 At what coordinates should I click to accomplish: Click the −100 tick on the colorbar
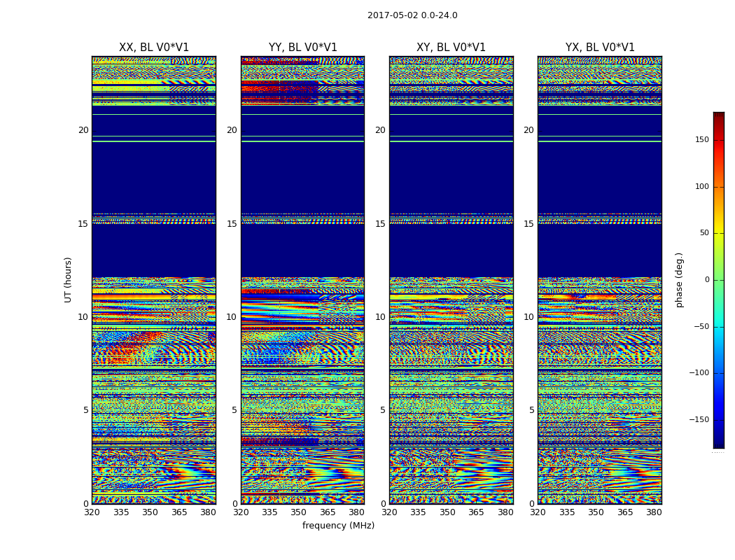699,373
